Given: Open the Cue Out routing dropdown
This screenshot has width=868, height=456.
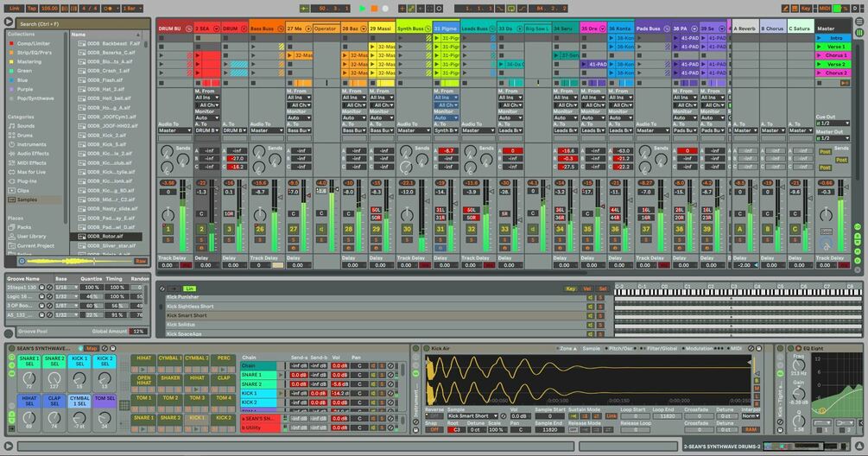Looking at the screenshot, I should pos(833,123).
